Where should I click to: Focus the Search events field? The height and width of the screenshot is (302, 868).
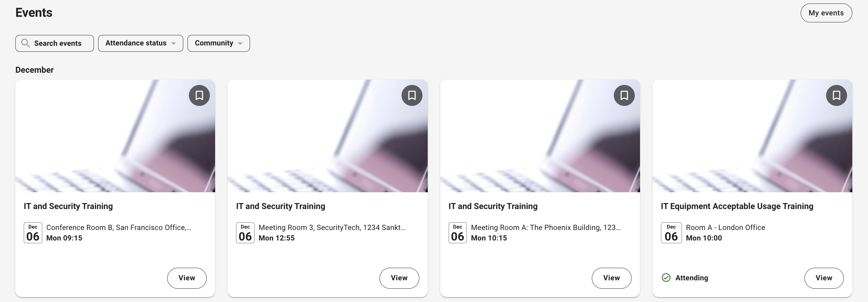tap(58, 43)
